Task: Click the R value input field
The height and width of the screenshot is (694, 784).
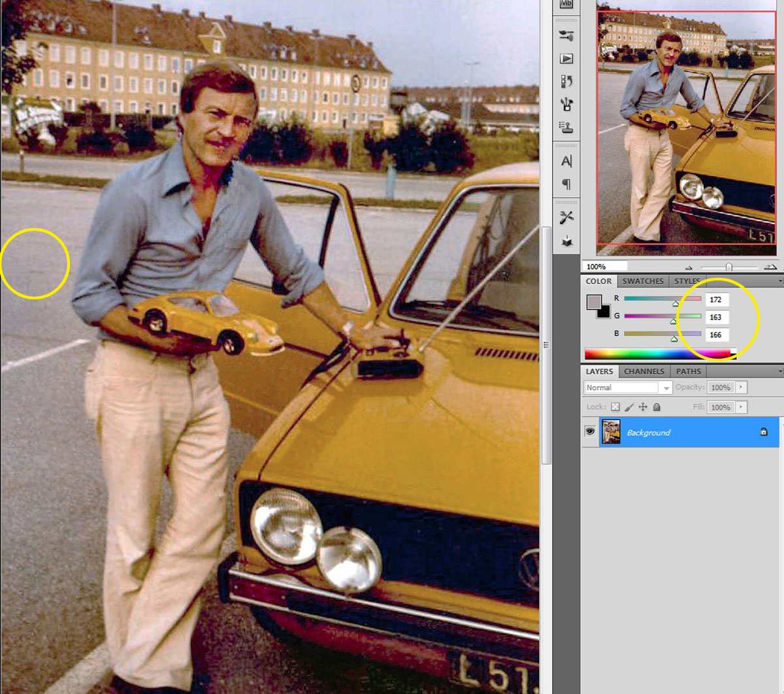Action: [717, 299]
